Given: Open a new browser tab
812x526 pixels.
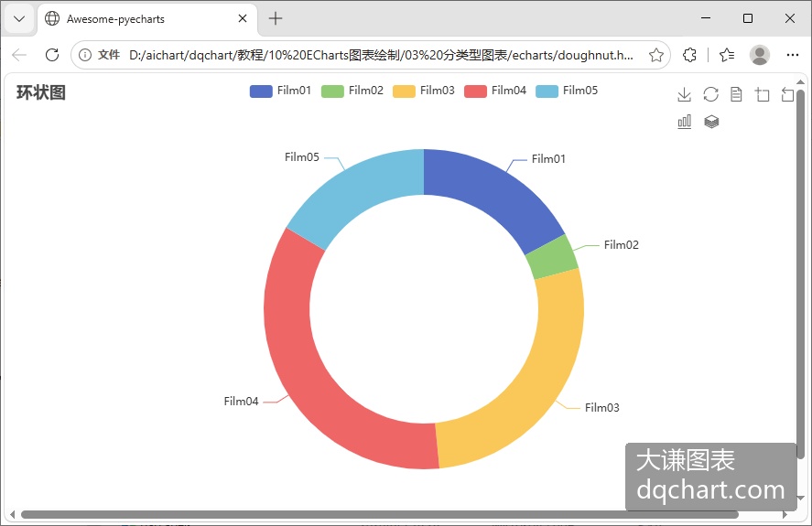Looking at the screenshot, I should (276, 18).
